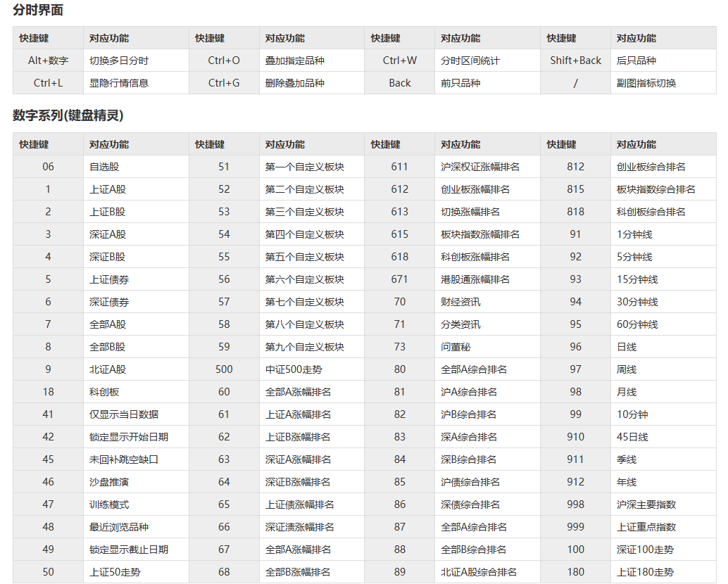The width and height of the screenshot is (728, 584).
Task: Click the 上证重点指数 cell
Action: [x=663, y=527]
